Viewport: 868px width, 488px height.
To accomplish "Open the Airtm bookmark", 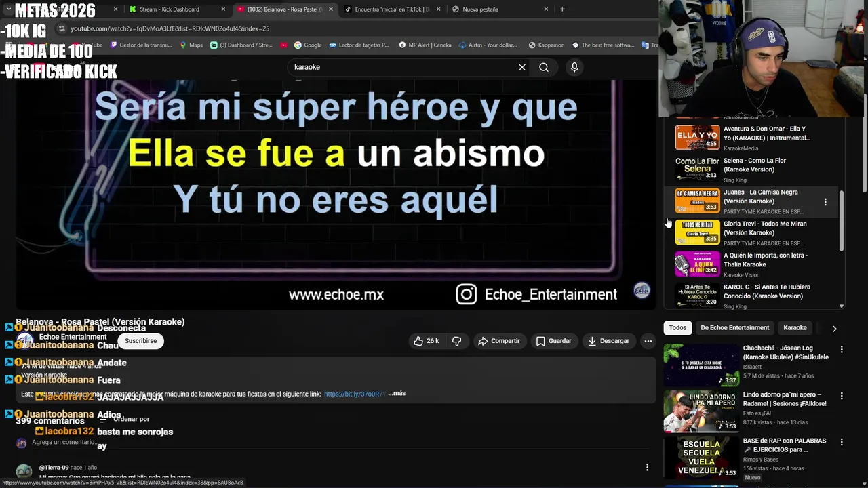I will [488, 45].
